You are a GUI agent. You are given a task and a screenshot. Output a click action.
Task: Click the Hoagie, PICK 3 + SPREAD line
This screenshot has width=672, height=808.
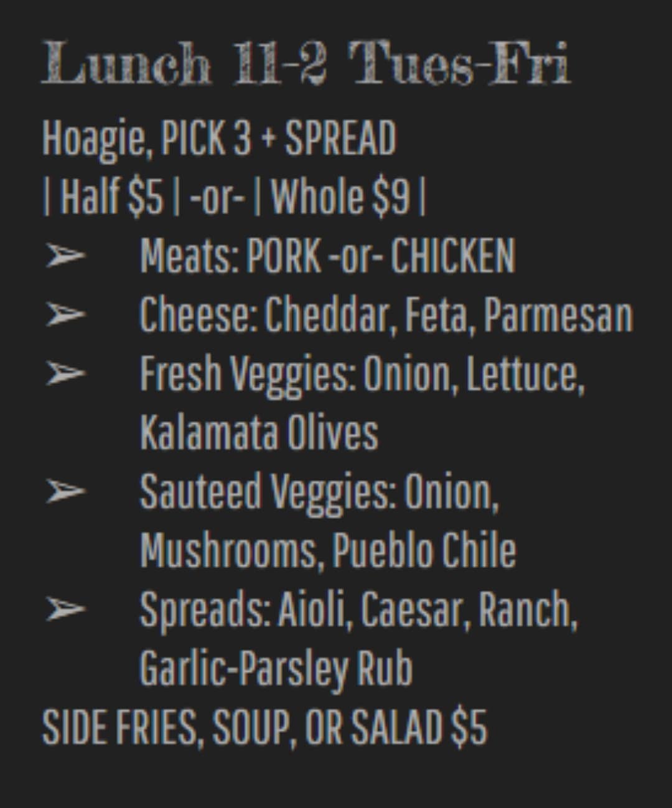click(219, 138)
